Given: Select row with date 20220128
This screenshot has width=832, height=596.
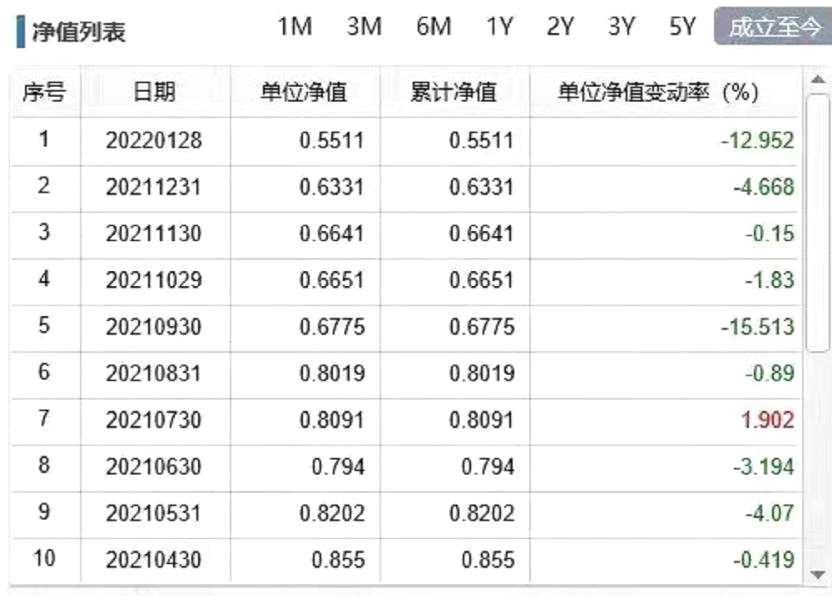Looking at the screenshot, I should (x=154, y=141).
